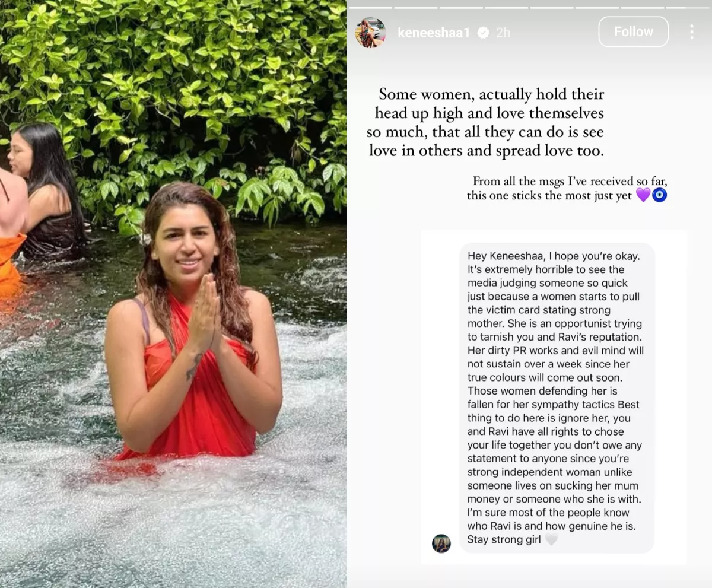This screenshot has width=712, height=588.
Task: Jump to the first story progress segment
Action: [x=370, y=7]
